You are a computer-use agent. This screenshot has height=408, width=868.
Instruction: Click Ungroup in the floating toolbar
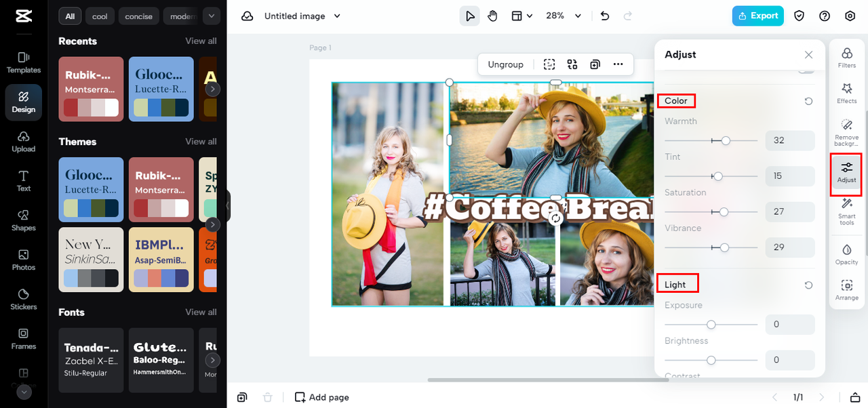pyautogui.click(x=505, y=64)
